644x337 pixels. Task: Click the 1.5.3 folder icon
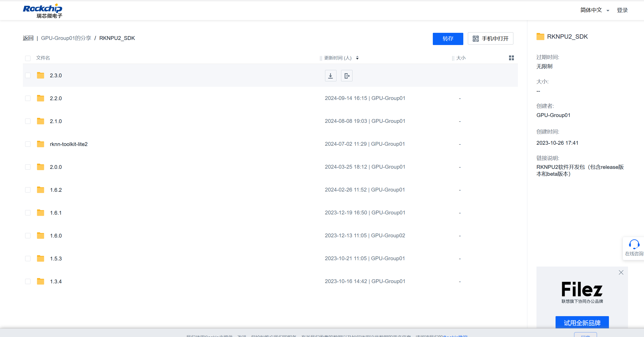[x=40, y=259]
